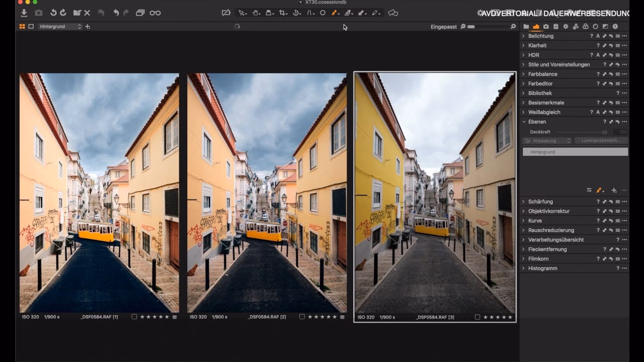This screenshot has height=362, width=644.
Task: Open the camera Capture tool tab
Action: point(546,27)
